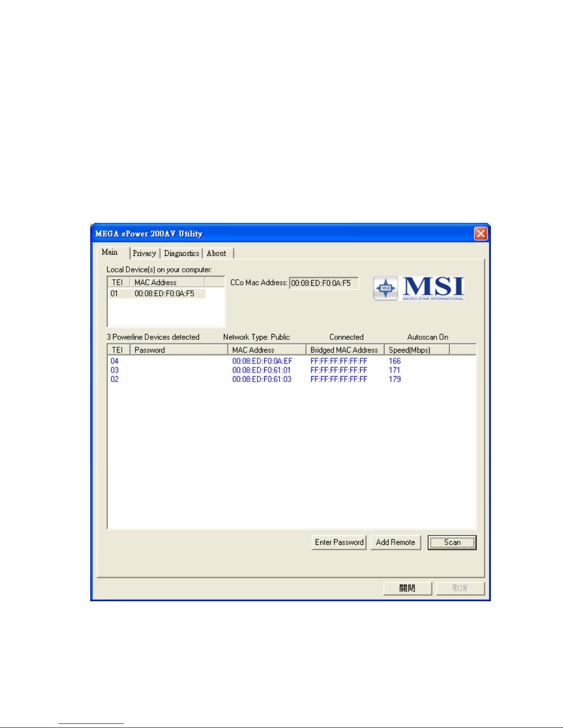The image size is (563, 728).
Task: Select device with speed 179 Mbps
Action: tap(394, 379)
